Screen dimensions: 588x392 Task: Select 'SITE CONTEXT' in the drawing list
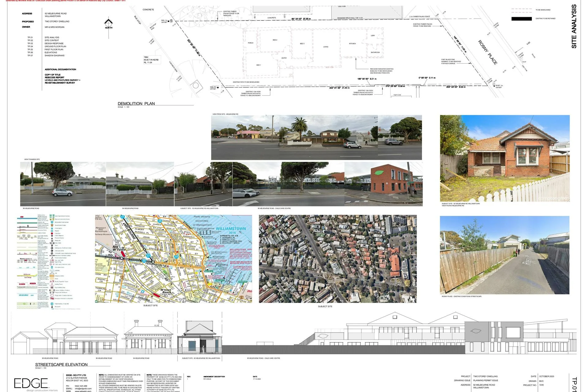tap(52, 40)
